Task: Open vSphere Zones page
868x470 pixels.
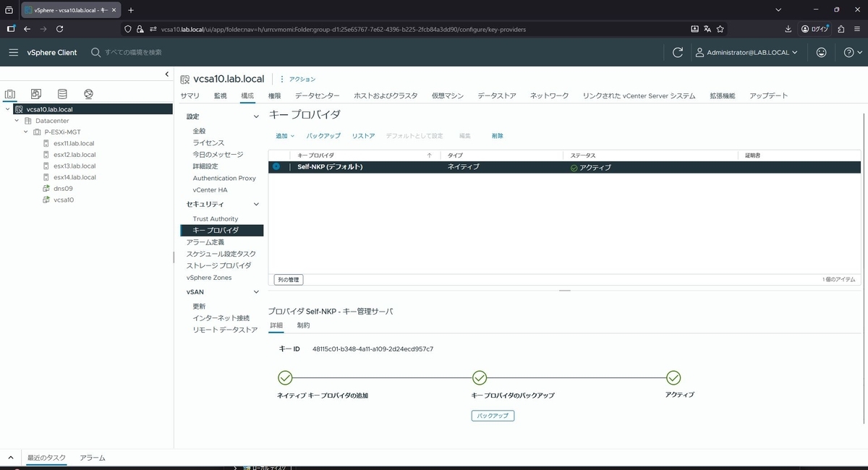Action: click(209, 278)
